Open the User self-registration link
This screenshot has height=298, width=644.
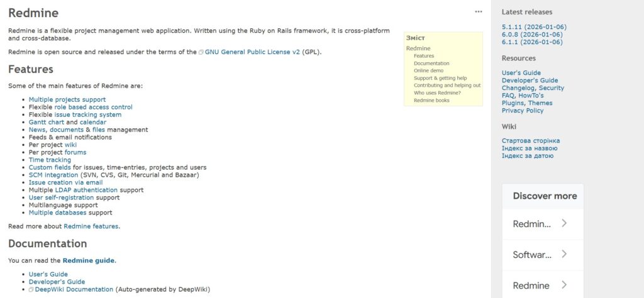[61, 197]
